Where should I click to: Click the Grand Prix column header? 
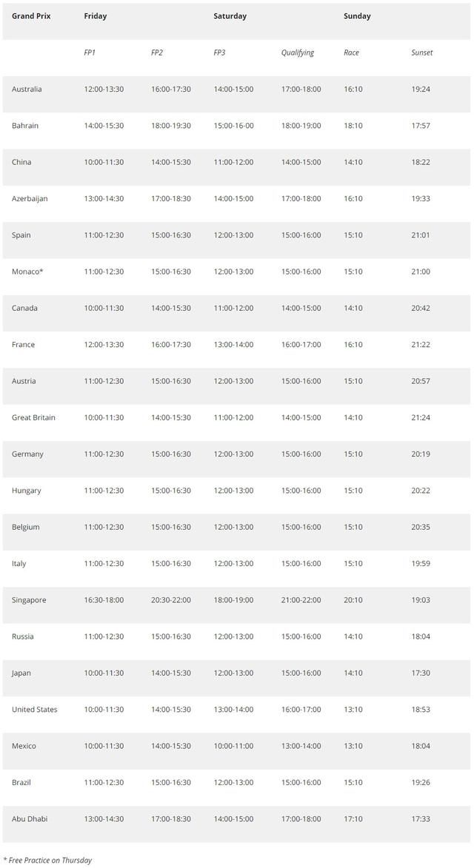[31, 16]
